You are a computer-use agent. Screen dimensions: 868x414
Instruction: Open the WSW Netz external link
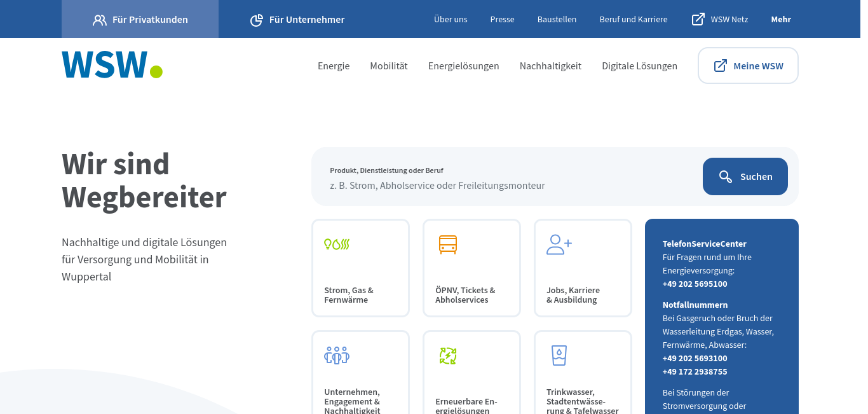coord(720,20)
